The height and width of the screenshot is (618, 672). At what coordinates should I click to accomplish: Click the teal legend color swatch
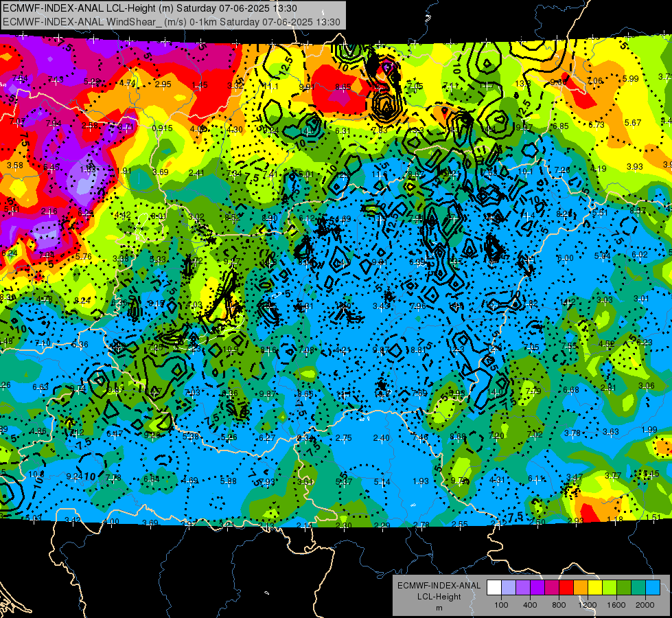638,587
